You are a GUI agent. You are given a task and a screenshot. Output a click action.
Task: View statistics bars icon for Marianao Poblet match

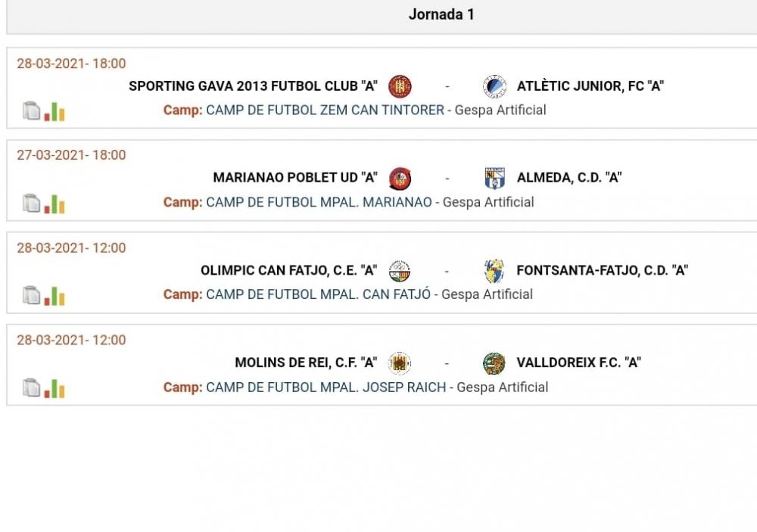(x=55, y=204)
